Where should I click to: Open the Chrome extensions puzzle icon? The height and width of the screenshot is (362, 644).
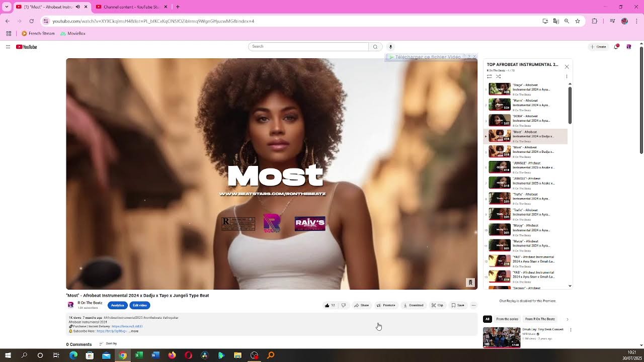[595, 21]
